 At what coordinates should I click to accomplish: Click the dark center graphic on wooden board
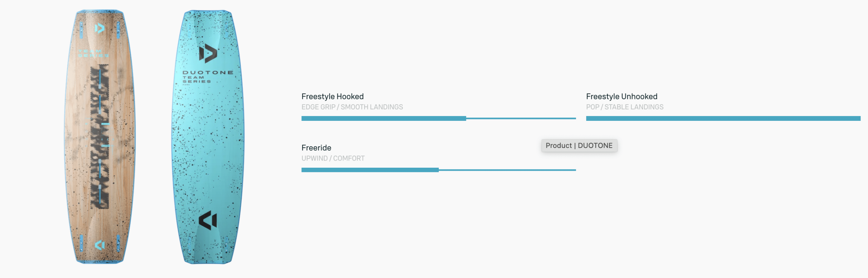pyautogui.click(x=100, y=136)
